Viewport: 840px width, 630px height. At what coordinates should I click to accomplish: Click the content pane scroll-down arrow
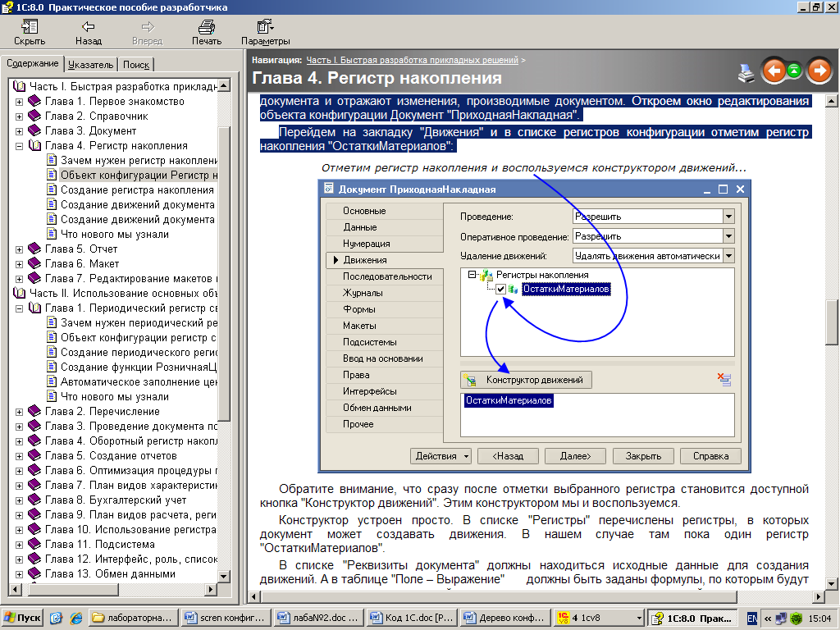(832, 583)
